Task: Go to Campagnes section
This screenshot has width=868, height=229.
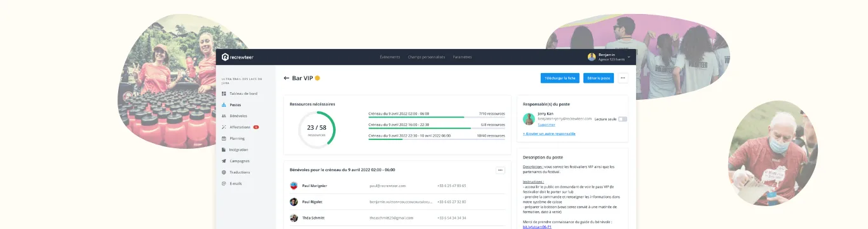Action: pos(240,161)
